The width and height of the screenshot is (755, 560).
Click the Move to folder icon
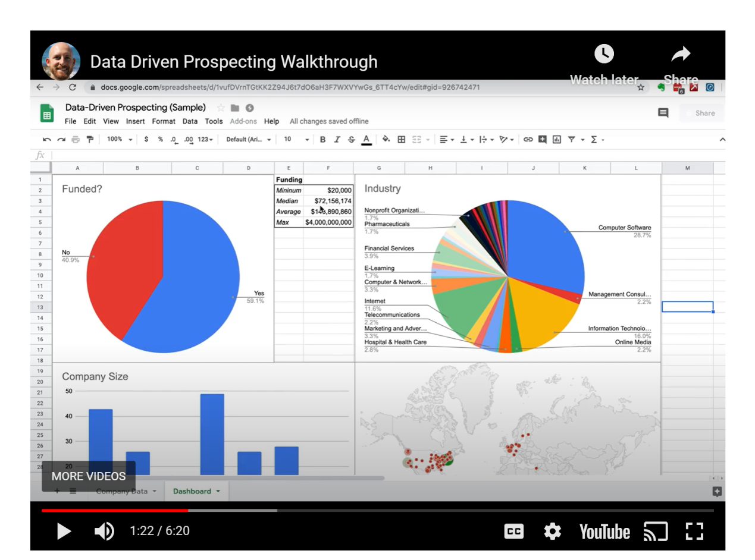(x=235, y=108)
